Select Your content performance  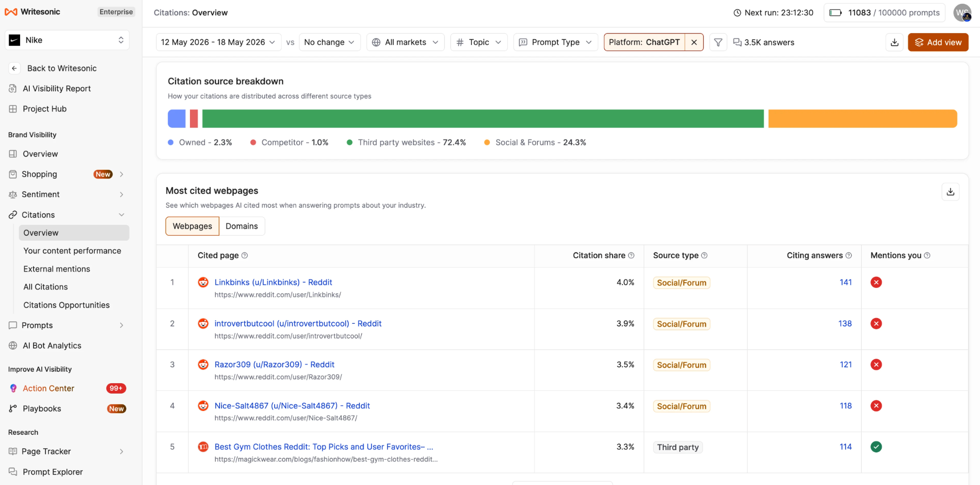coord(72,251)
